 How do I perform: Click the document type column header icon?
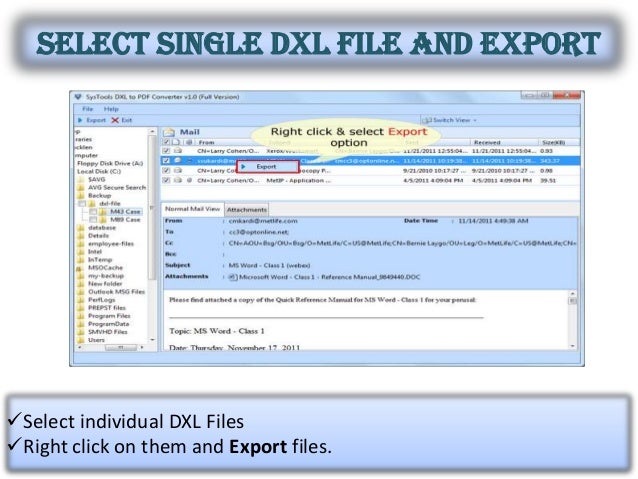click(x=177, y=142)
